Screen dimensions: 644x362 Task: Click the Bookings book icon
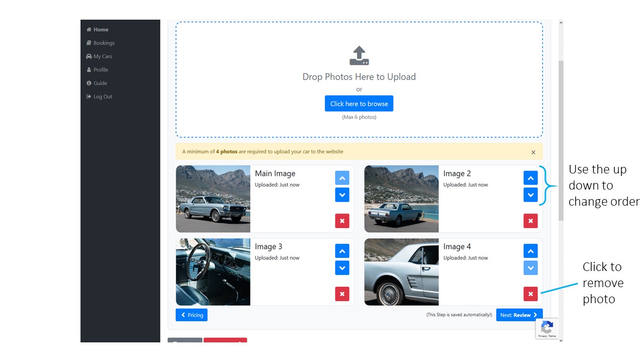click(x=89, y=43)
